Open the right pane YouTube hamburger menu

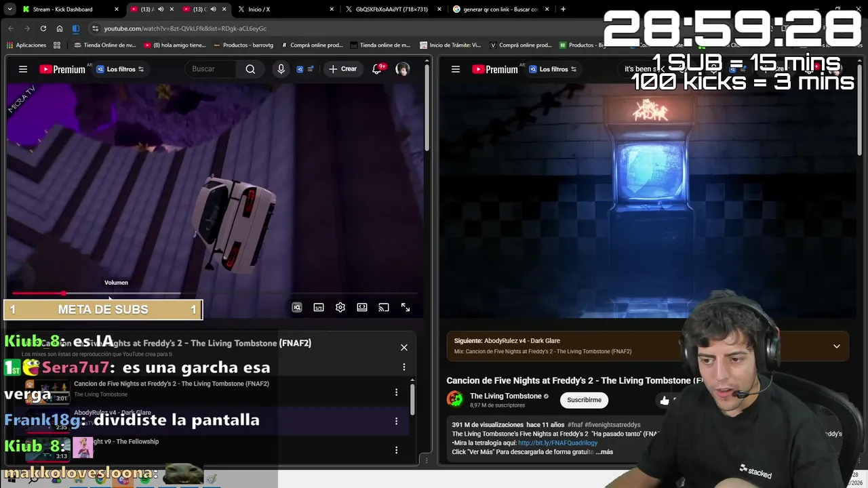click(456, 69)
